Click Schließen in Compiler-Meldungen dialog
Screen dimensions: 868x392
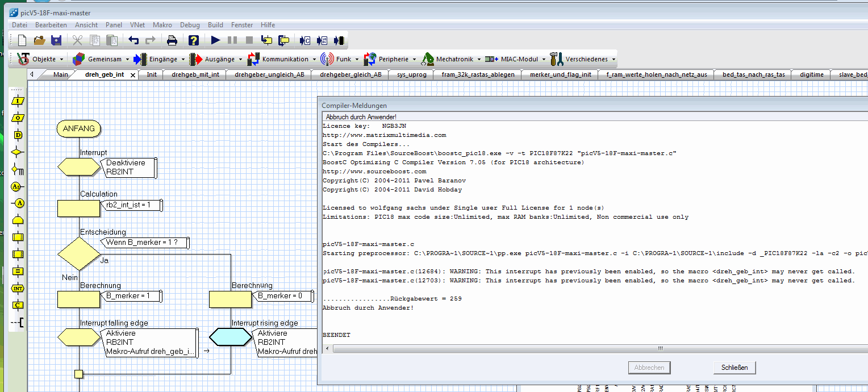coord(735,368)
